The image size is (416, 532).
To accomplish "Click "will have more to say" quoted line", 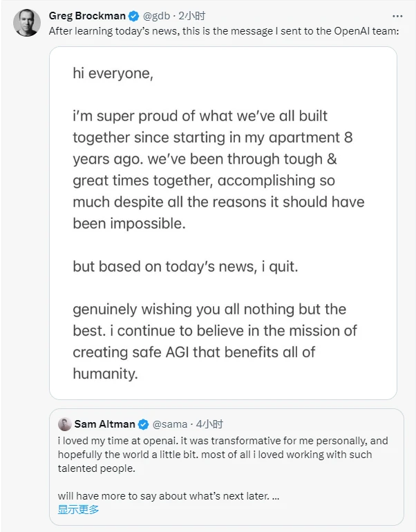I will [168, 496].
